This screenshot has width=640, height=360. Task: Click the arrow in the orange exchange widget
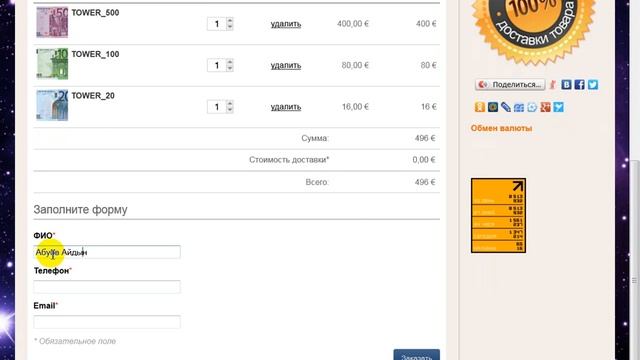(518, 186)
